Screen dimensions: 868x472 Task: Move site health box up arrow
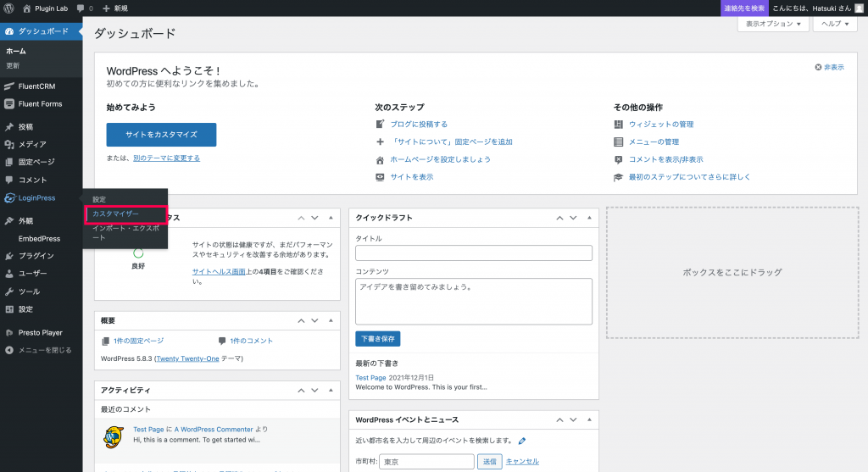301,218
